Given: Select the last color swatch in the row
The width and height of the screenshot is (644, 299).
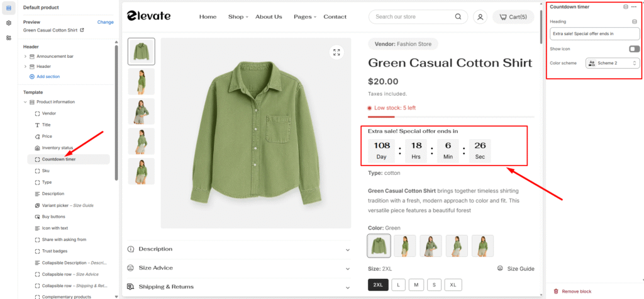Looking at the screenshot, I should tap(482, 246).
